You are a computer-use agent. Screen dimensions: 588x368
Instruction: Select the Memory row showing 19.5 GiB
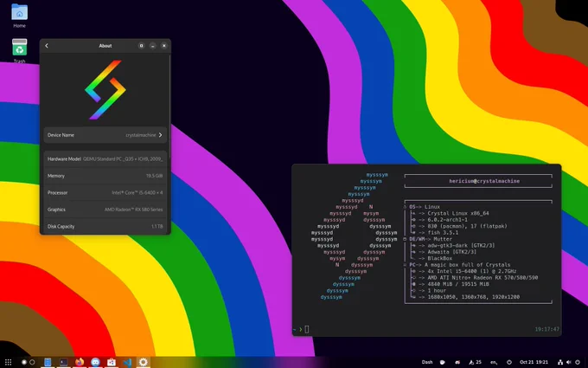coord(105,176)
